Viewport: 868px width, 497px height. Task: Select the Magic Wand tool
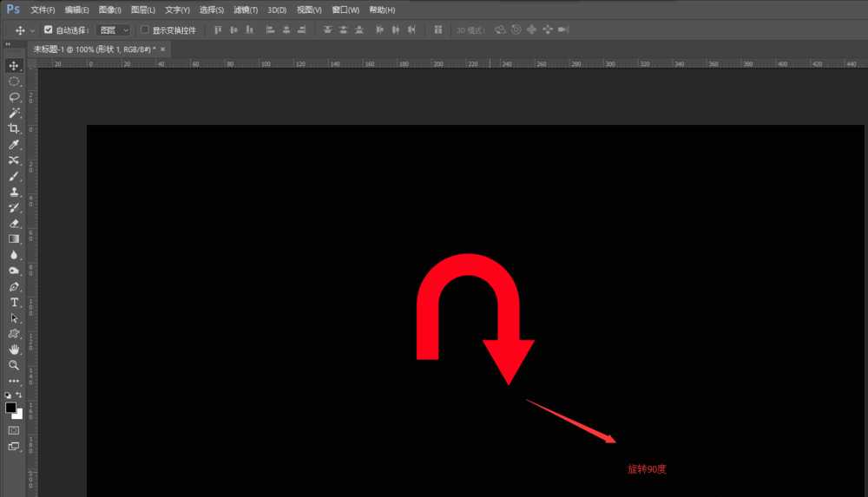14,113
